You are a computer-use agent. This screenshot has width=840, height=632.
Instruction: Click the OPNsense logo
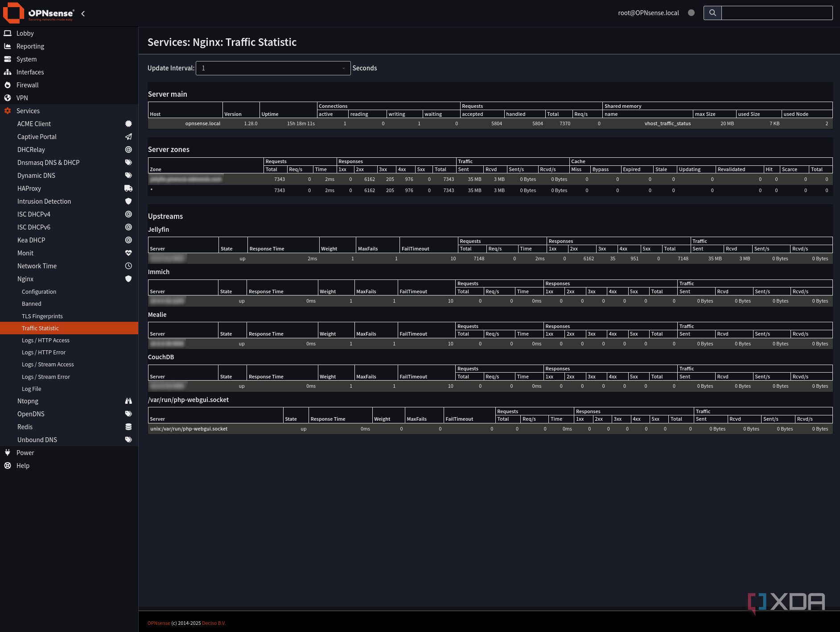pyautogui.click(x=38, y=13)
